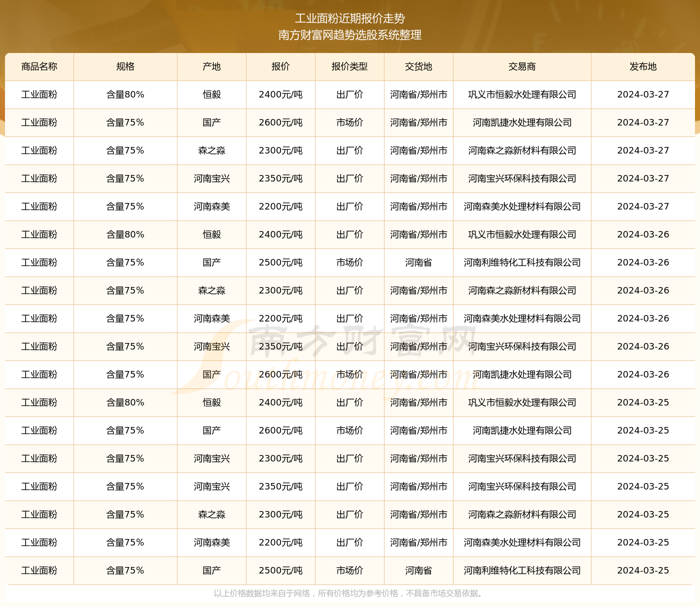
Task: Click 森之淼 origin in the 2024-03-27 row
Action: (x=212, y=150)
